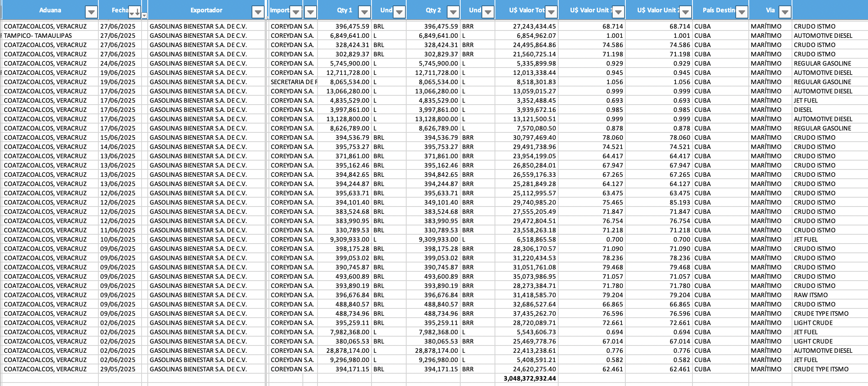Select the 85.193 unit value cell
The height and width of the screenshot is (386, 868).
coord(679,202)
